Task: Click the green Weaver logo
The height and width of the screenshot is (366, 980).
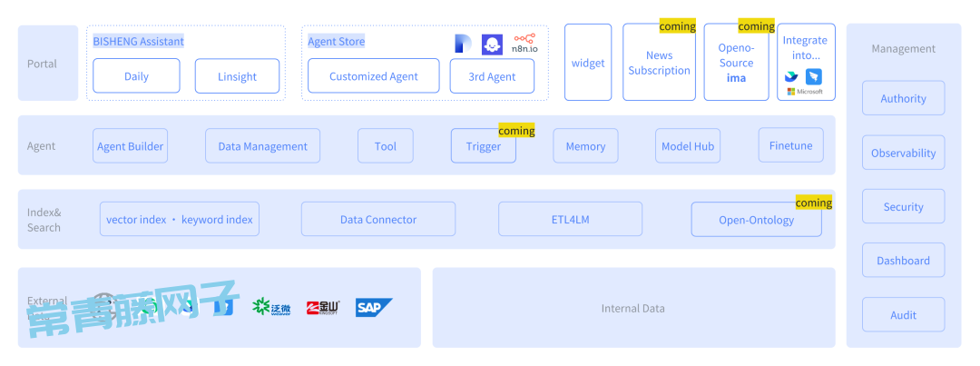Action: coord(271,309)
